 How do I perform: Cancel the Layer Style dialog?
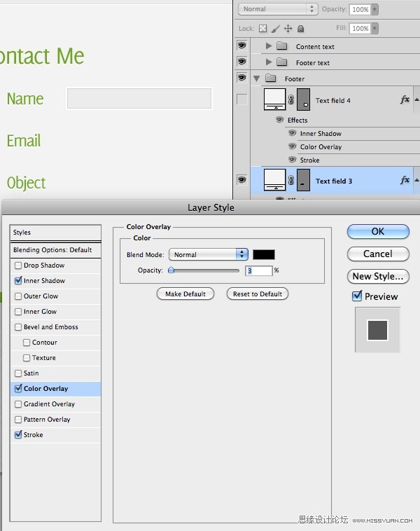[x=378, y=254]
